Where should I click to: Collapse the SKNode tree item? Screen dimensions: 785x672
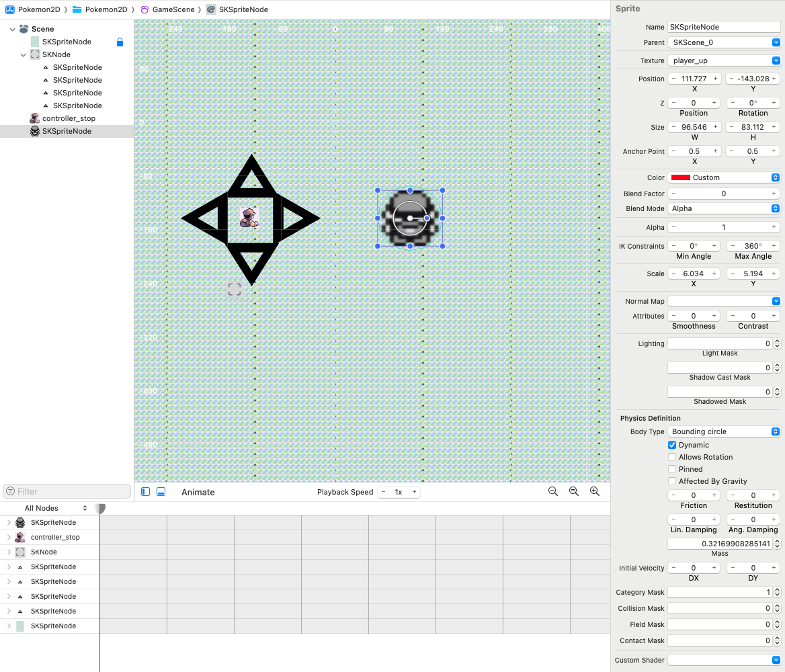[x=24, y=54]
